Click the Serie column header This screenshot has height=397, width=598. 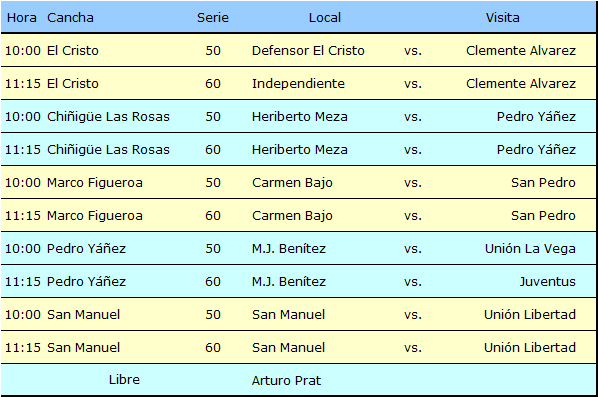[213, 18]
